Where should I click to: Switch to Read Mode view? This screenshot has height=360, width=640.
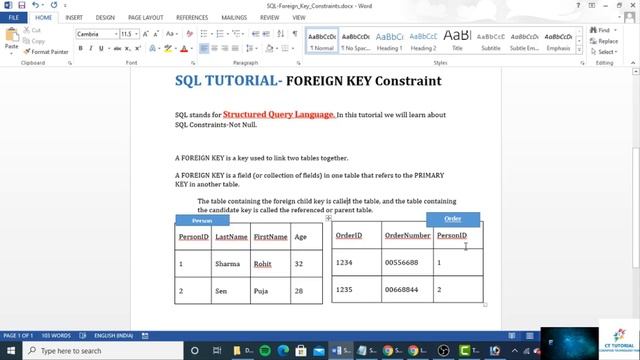pos(511,336)
